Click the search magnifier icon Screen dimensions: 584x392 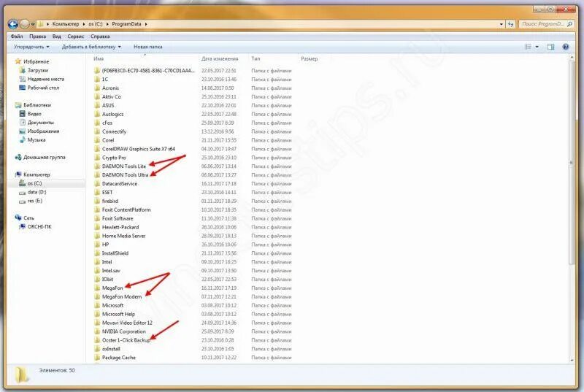(569, 24)
